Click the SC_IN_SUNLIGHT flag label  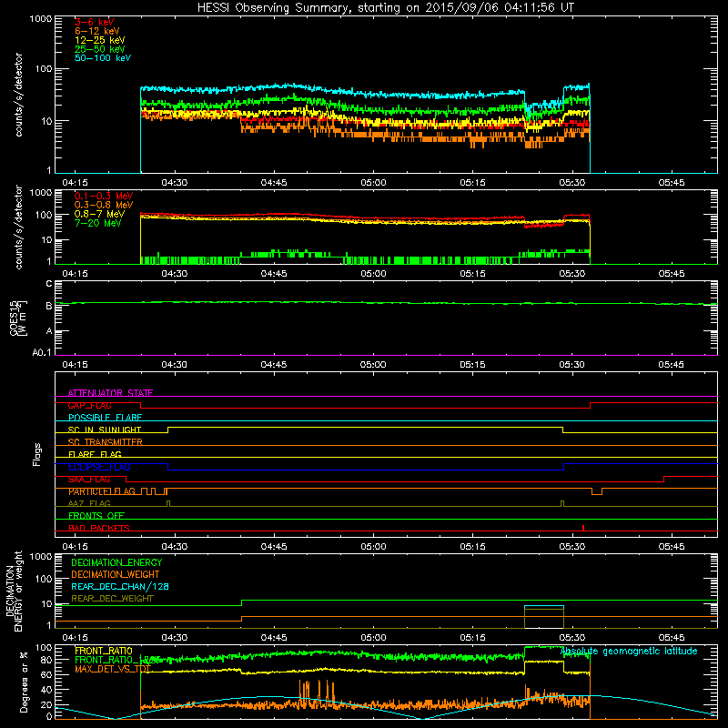(x=105, y=430)
